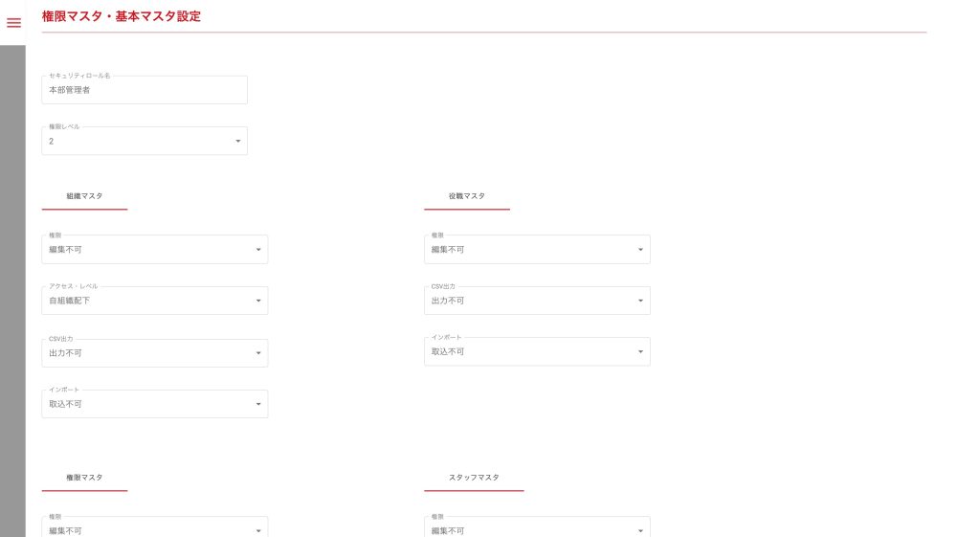The height and width of the screenshot is (537, 980).
Task: Focus the セキュリティロール名 text field
Action: [145, 90]
